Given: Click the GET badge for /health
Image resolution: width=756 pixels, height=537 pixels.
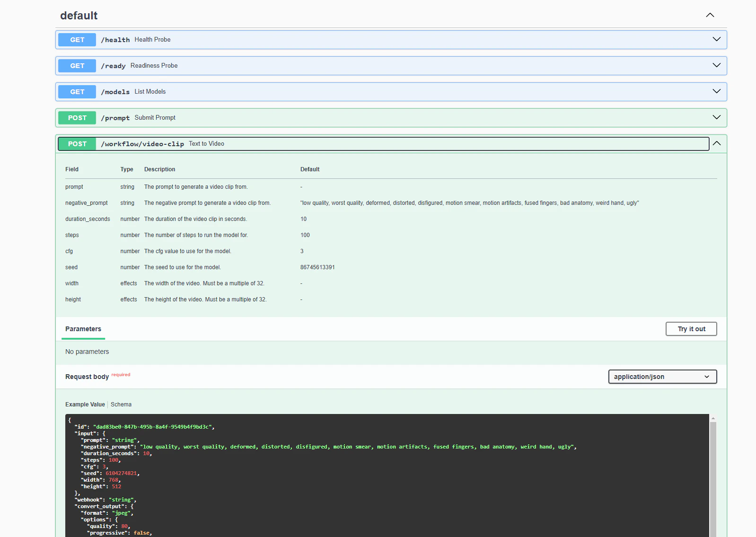Looking at the screenshot, I should pyautogui.click(x=77, y=40).
